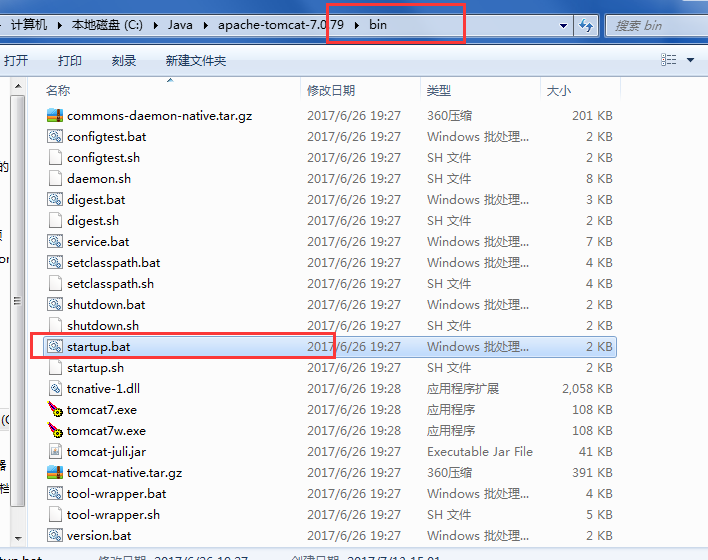Select the file name tcnative-1.dll
Screen dimensions: 708x560
103,389
